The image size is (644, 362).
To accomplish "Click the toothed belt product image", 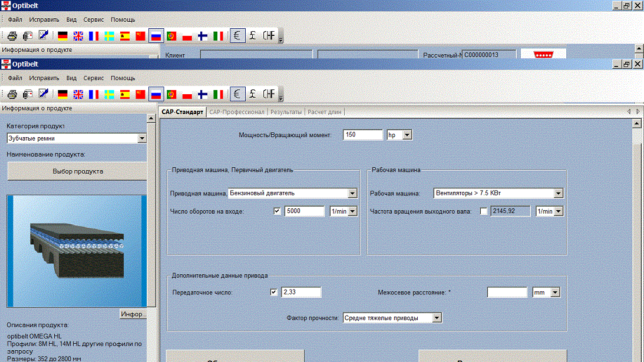I will click(77, 251).
